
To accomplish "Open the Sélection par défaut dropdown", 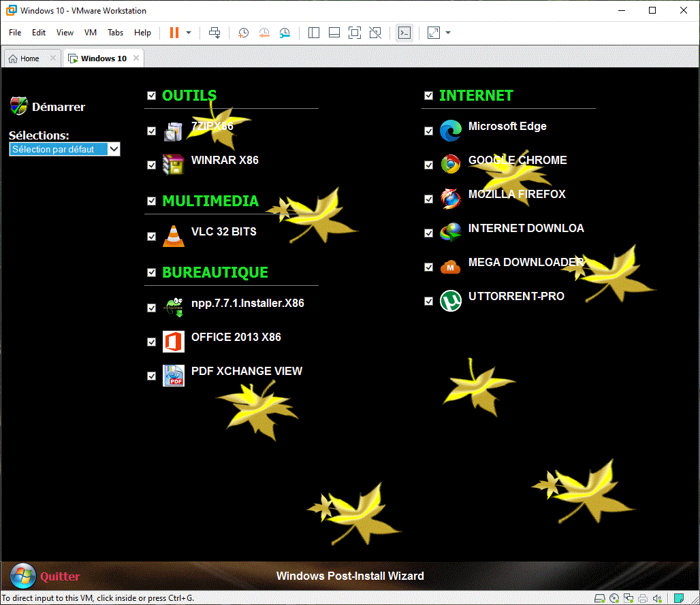I will pyautogui.click(x=65, y=149).
